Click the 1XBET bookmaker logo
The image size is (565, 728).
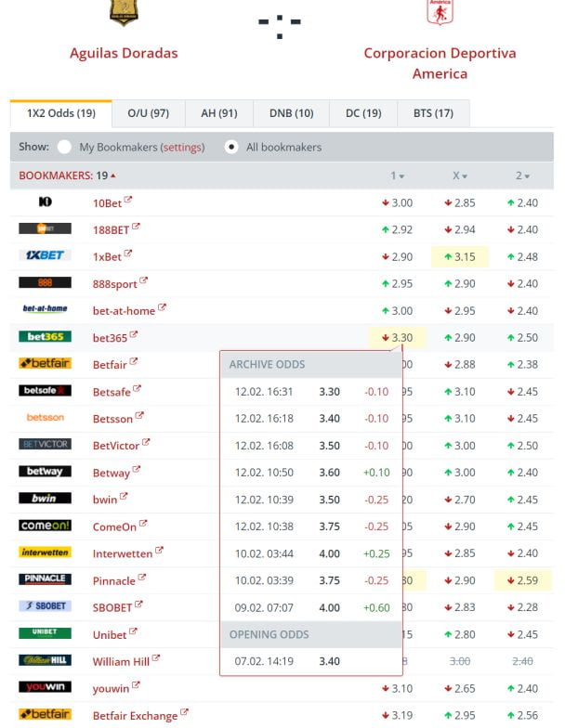pos(45,255)
